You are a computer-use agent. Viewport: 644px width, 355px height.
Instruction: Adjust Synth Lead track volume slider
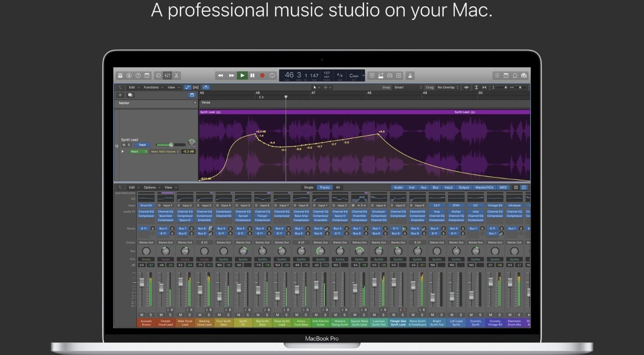click(x=171, y=145)
